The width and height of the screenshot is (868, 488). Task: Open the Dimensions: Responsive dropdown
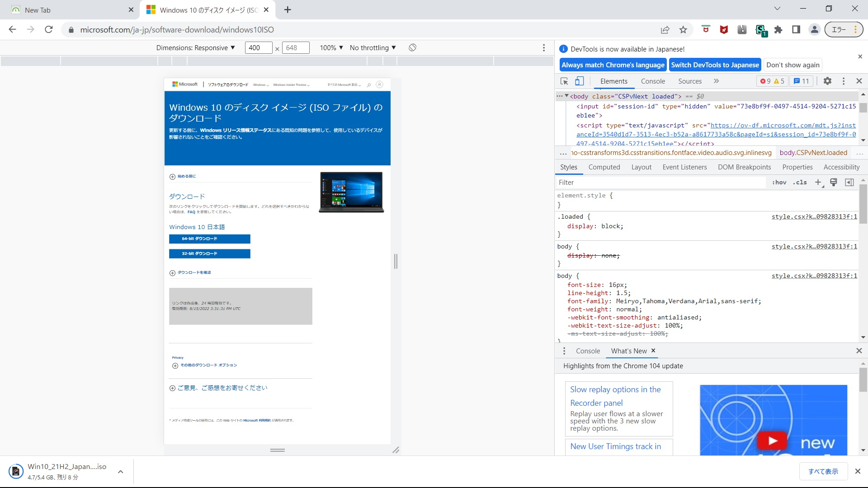click(x=195, y=48)
